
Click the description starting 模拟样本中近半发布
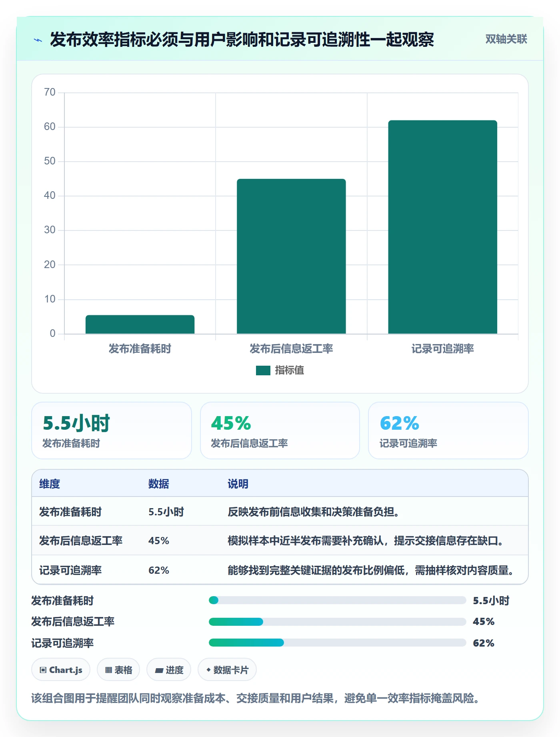366,541
